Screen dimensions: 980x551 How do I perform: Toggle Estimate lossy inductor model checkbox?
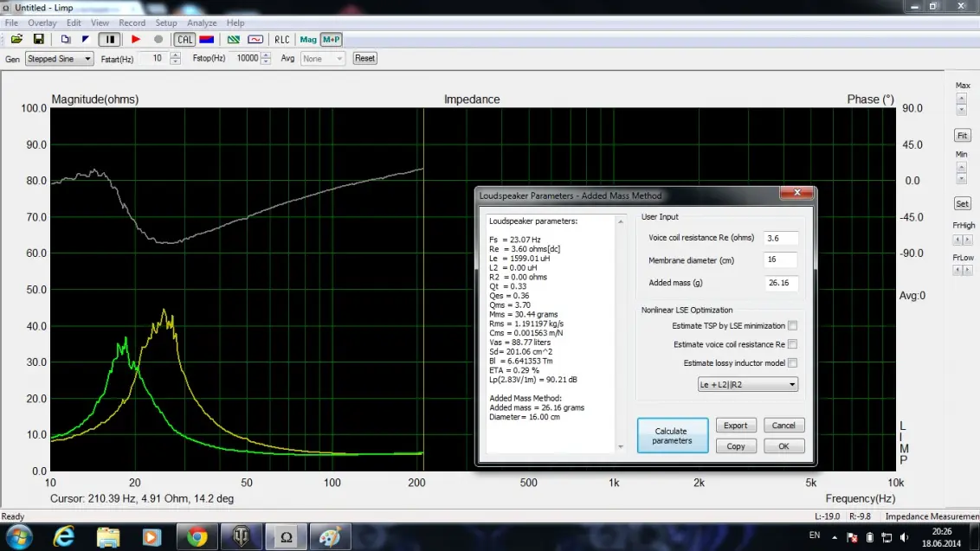792,363
